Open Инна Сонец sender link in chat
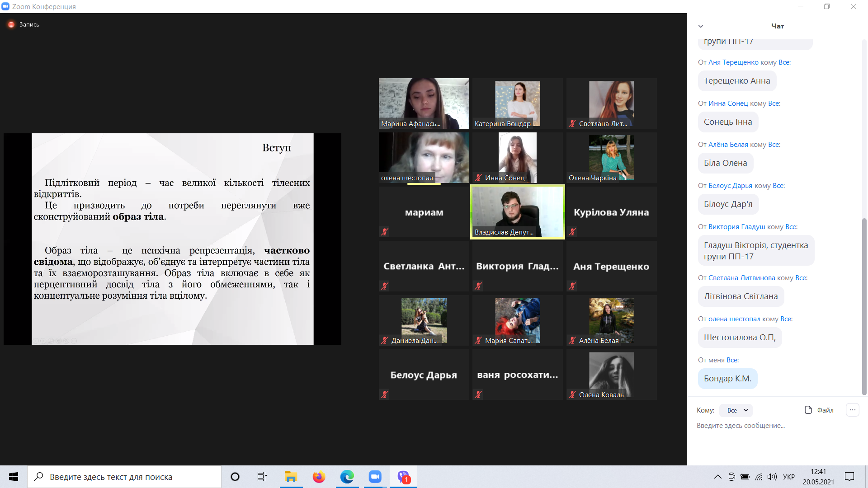The height and width of the screenshot is (488, 868). click(728, 103)
